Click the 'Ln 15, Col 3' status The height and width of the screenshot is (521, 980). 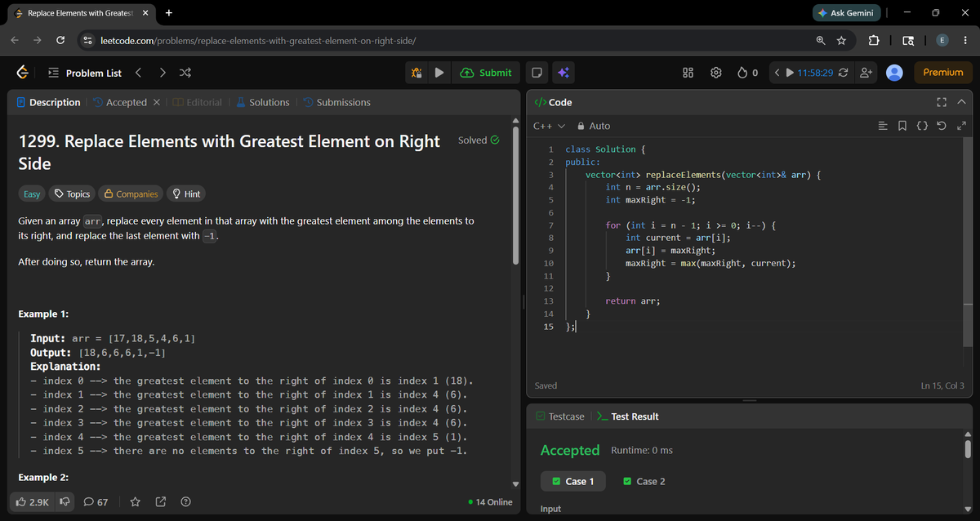pos(942,385)
